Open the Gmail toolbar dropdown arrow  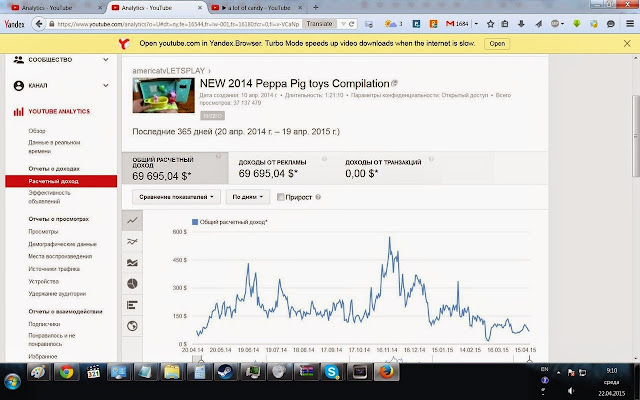coord(476,24)
